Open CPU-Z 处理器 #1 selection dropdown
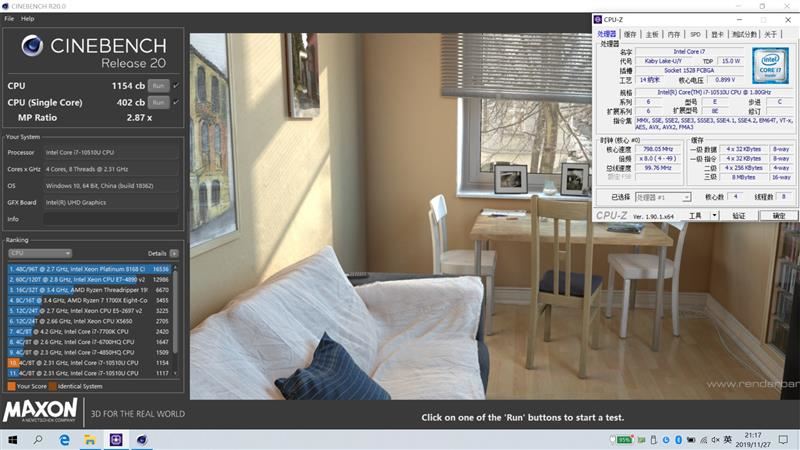The width and height of the screenshot is (800, 450). click(x=663, y=197)
